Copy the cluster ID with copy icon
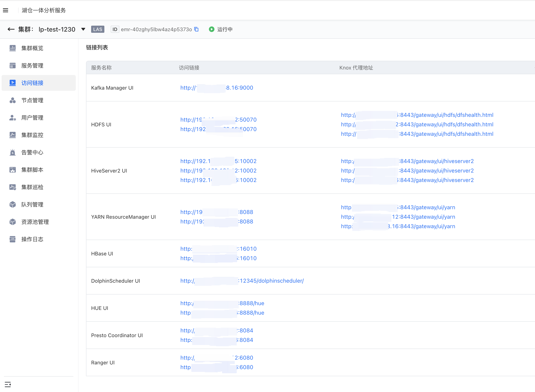 coord(196,29)
